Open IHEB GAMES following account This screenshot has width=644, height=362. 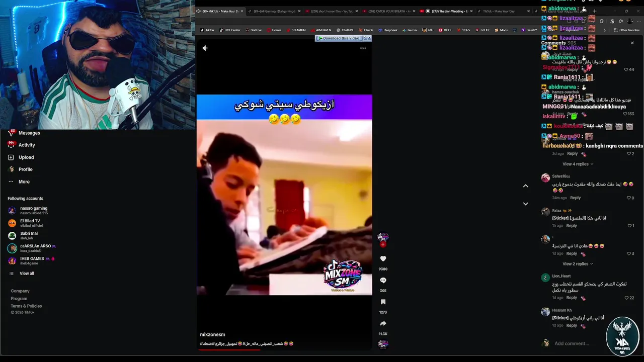coord(32,260)
